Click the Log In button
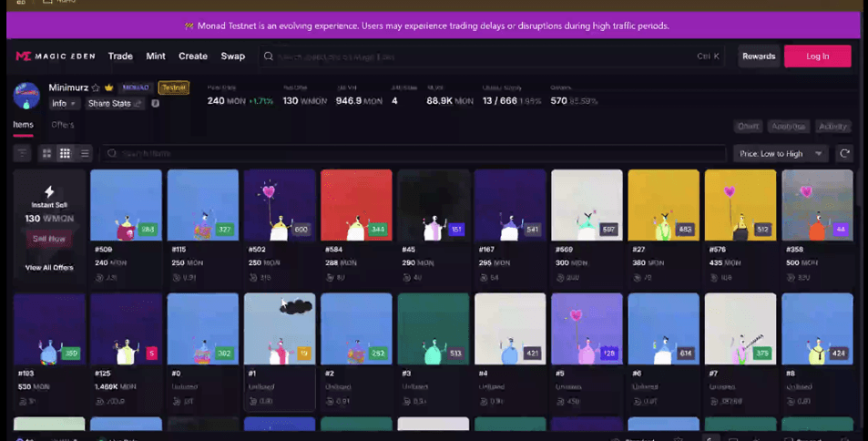Viewport: 868px width, 441px height. 818,56
